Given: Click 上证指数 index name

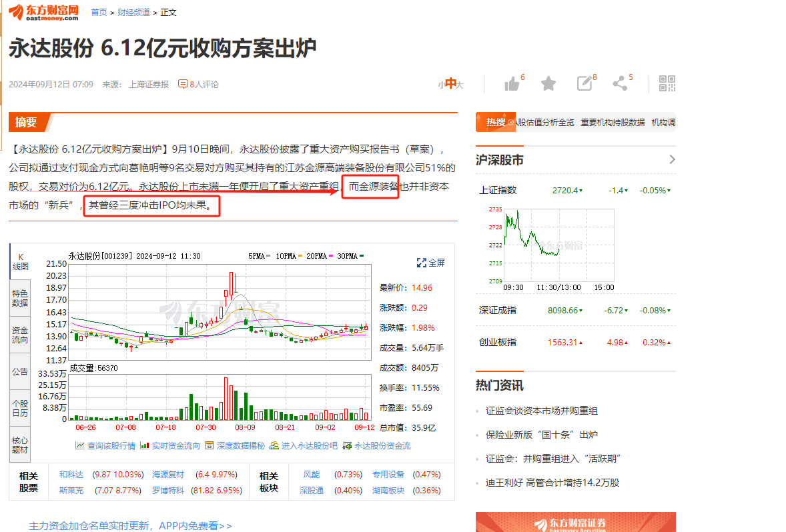Looking at the screenshot, I should pos(498,191).
